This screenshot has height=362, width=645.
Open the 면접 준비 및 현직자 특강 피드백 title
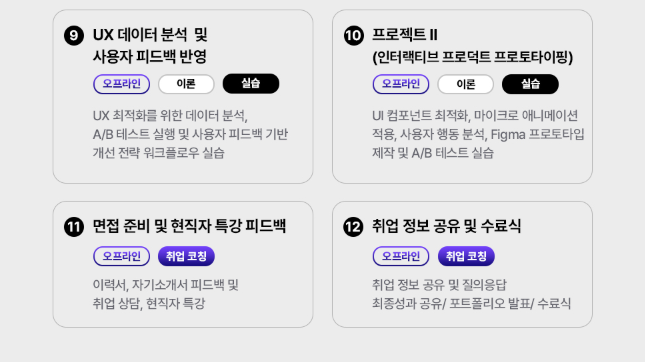[189, 226]
